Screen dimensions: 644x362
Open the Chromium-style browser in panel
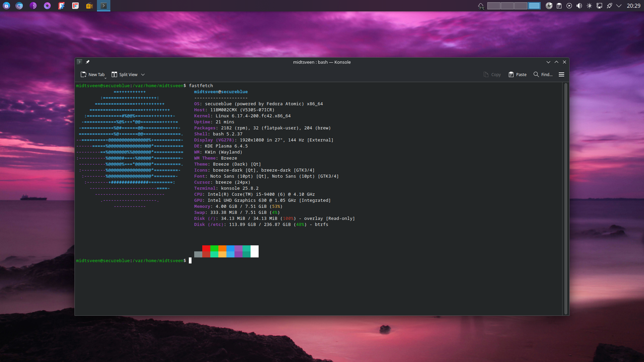click(19, 6)
